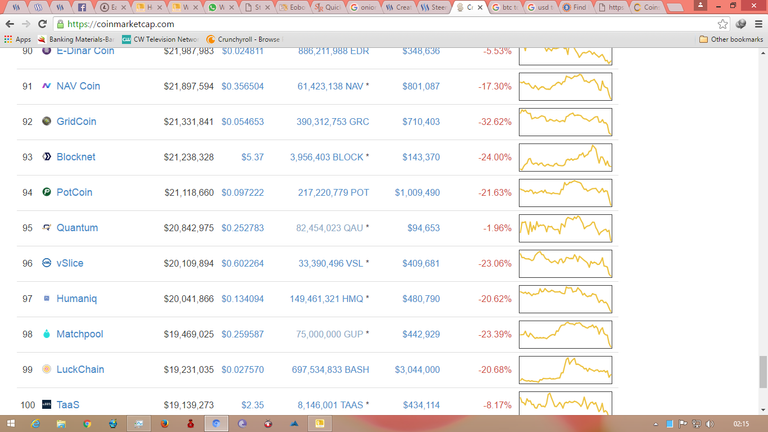
Task: Go back using the browser back arrow
Action: [9, 24]
